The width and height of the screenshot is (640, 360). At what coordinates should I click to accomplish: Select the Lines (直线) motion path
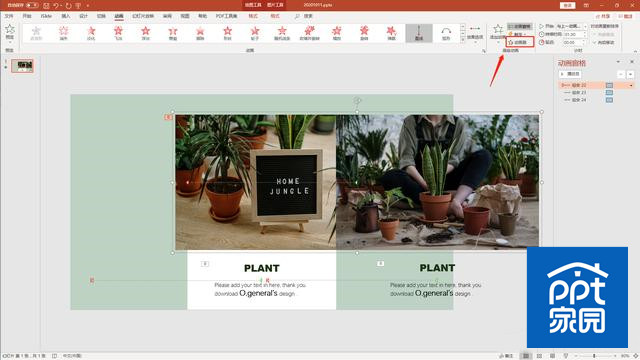pyautogui.click(x=419, y=33)
